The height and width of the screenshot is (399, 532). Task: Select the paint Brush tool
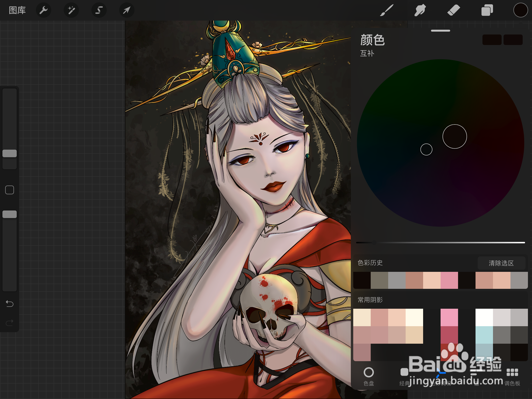[386, 10]
